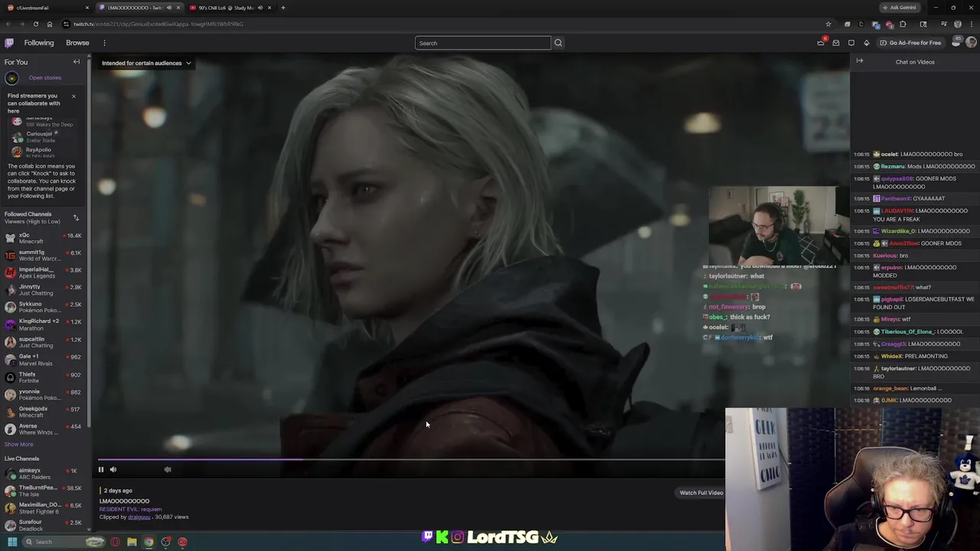The height and width of the screenshot is (551, 980).
Task: Open File Explorer from taskbar
Action: (132, 542)
